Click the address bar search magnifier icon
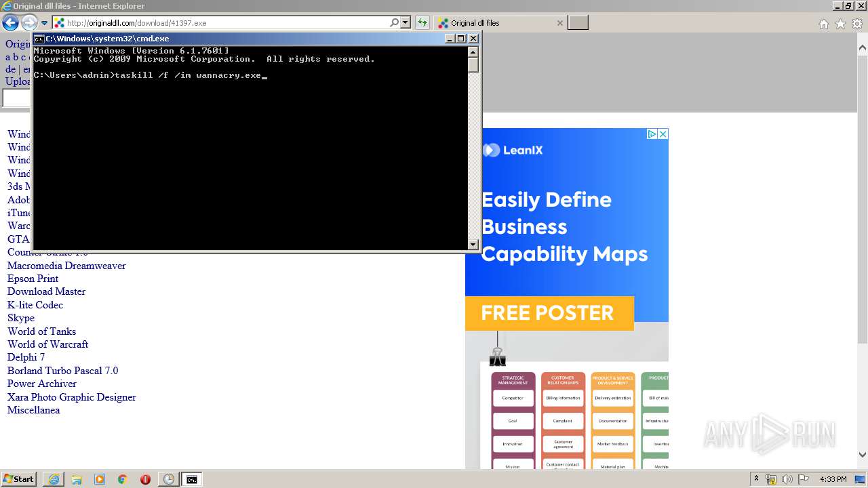 pyautogui.click(x=394, y=23)
